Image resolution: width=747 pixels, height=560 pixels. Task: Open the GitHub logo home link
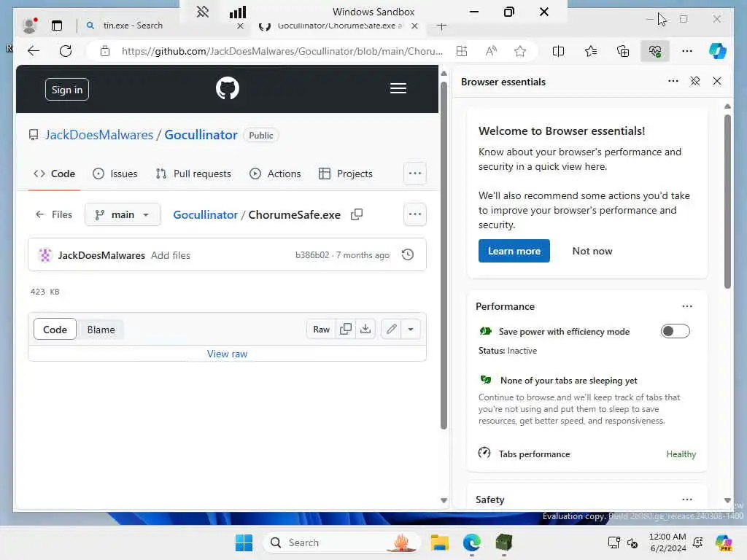click(x=228, y=88)
